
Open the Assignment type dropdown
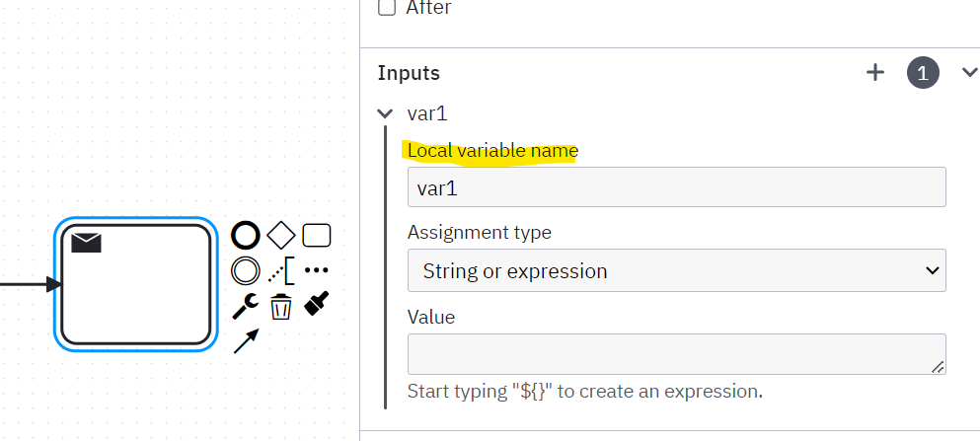point(676,270)
